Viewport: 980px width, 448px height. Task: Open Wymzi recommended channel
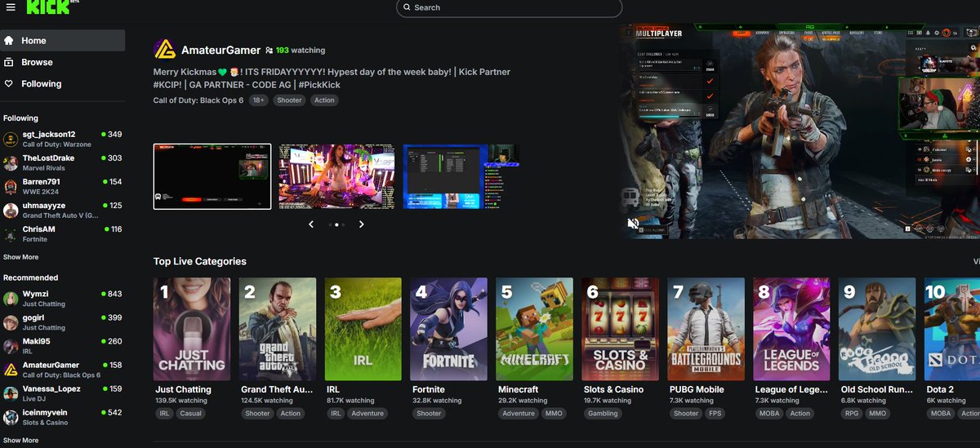[63, 299]
